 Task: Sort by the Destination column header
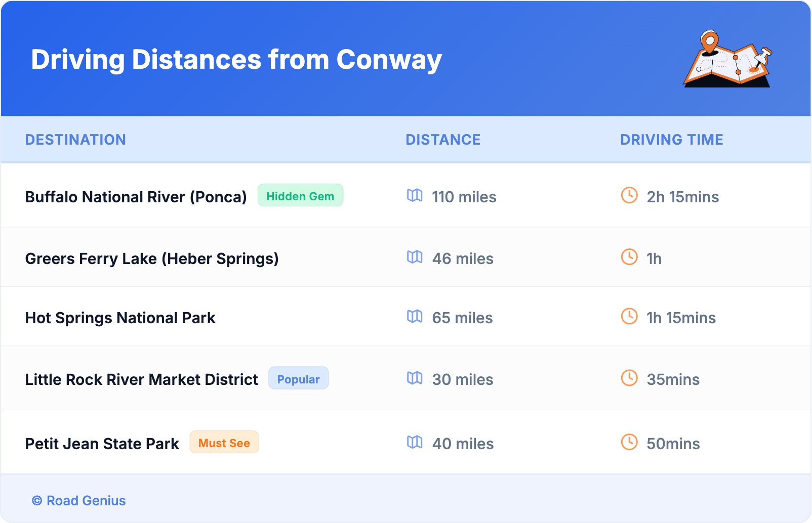(75, 140)
